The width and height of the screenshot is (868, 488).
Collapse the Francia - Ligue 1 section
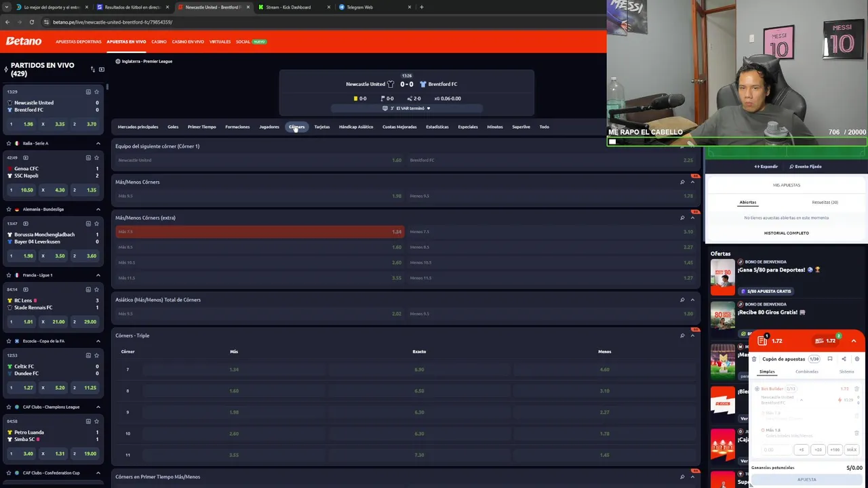(98, 274)
